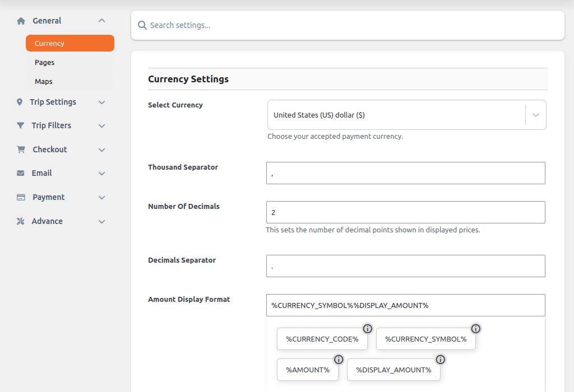
Task: Click the General home icon
Action: tap(21, 21)
